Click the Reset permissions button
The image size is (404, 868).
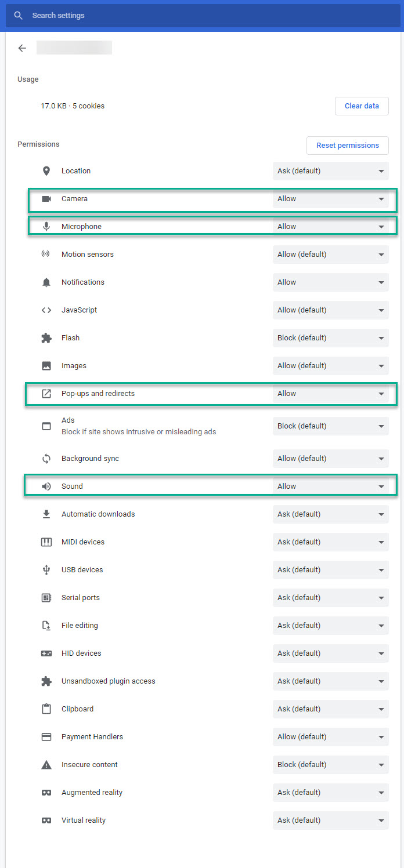[x=347, y=145]
